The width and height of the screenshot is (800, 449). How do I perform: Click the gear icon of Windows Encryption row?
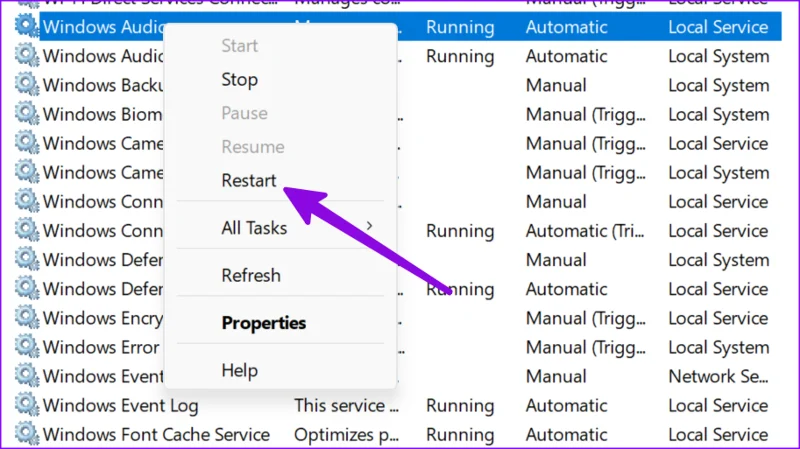tap(27, 317)
